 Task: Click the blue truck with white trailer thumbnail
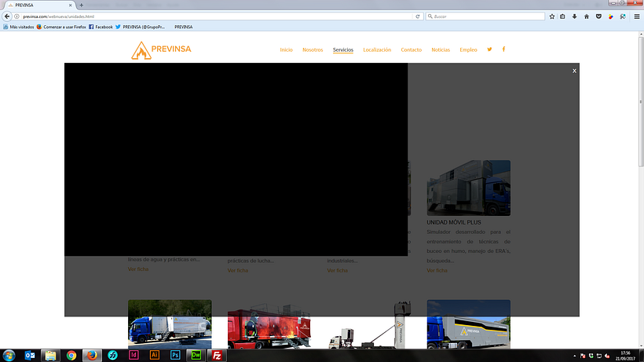[170, 324]
